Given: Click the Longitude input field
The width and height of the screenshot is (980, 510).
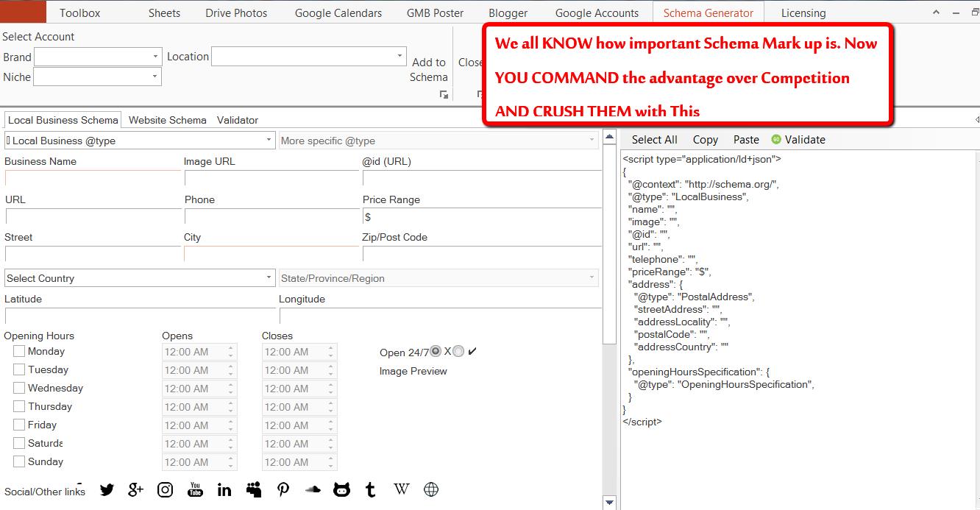Looking at the screenshot, I should (440, 316).
